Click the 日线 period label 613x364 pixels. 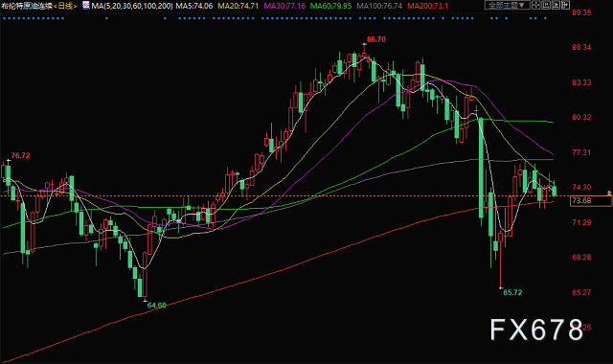click(65, 6)
